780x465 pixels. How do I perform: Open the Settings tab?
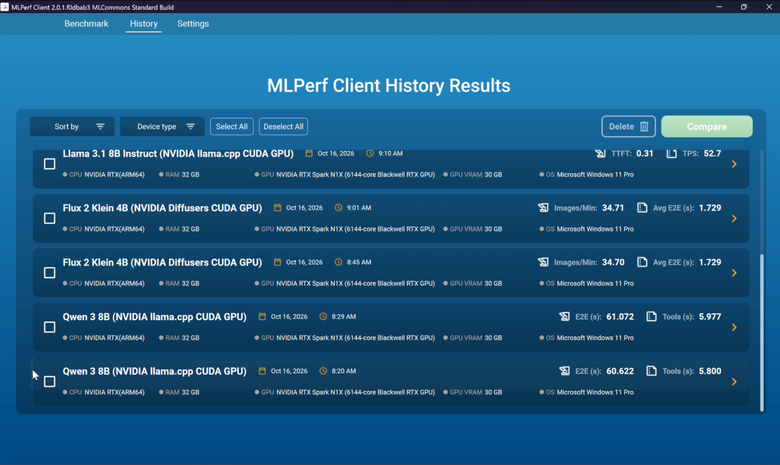click(x=193, y=24)
